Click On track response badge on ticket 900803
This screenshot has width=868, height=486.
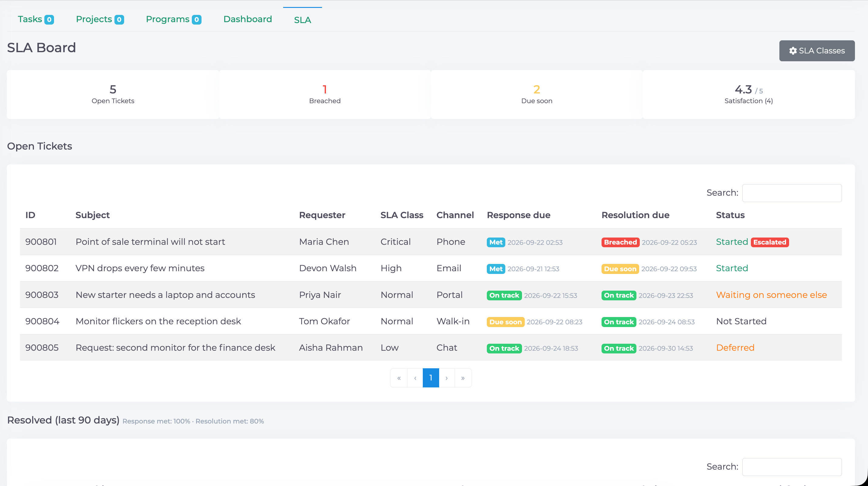pos(504,295)
